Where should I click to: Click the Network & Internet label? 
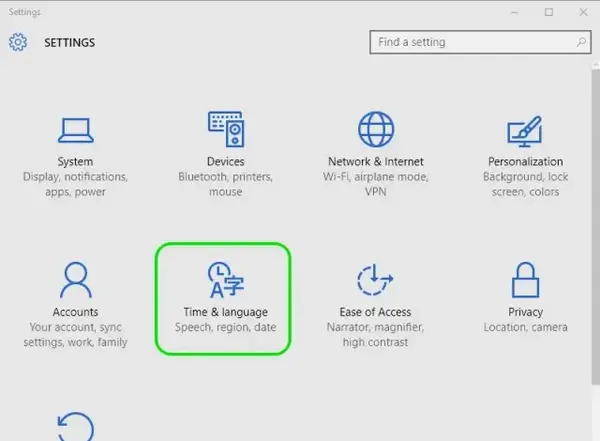point(376,162)
